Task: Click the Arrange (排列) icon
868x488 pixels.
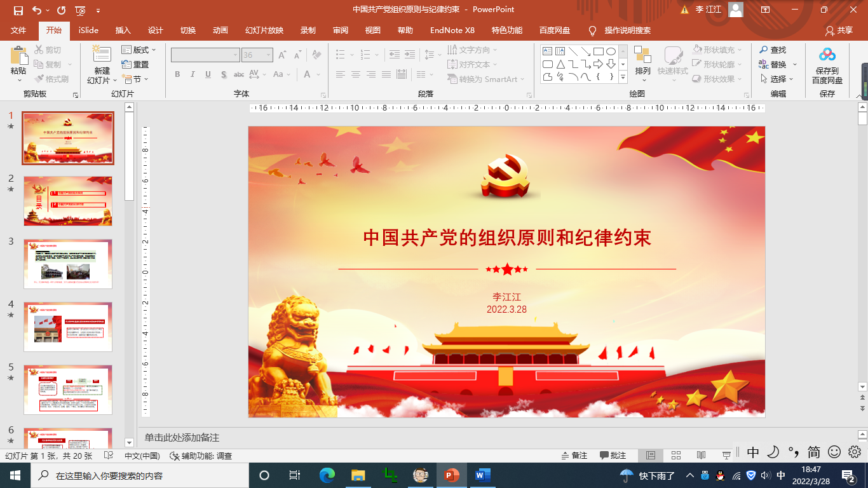Action: pyautogui.click(x=642, y=55)
